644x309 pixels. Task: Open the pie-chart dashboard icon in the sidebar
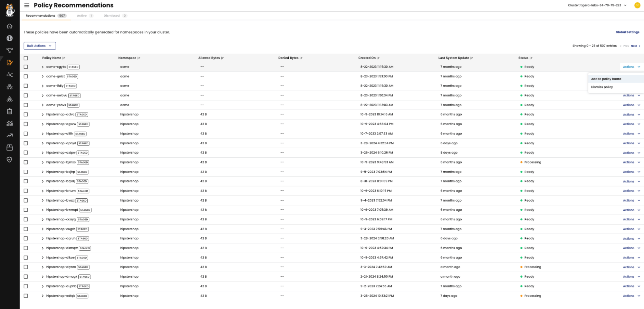[10, 38]
